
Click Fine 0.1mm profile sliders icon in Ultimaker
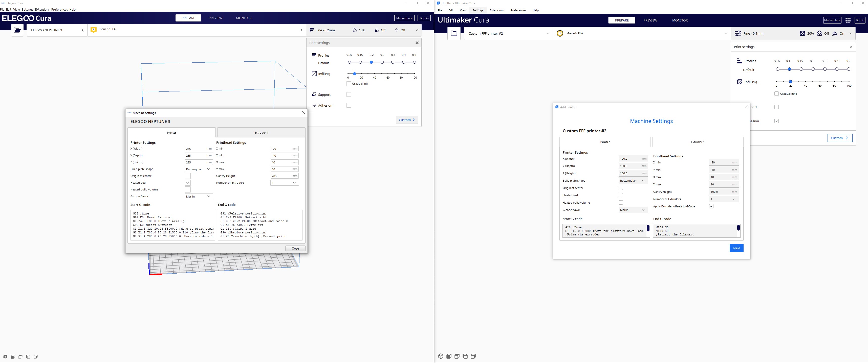tap(737, 33)
